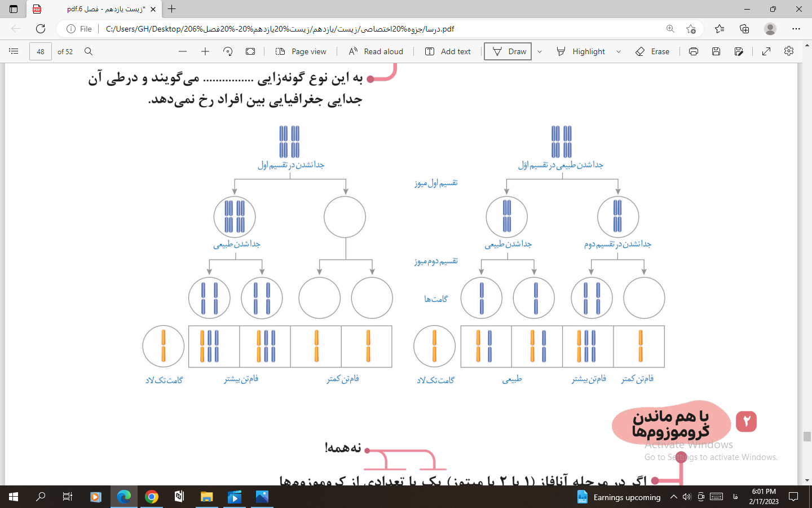This screenshot has width=812, height=508.
Task: Expand the Draw options dropdown arrow
Action: pos(540,51)
